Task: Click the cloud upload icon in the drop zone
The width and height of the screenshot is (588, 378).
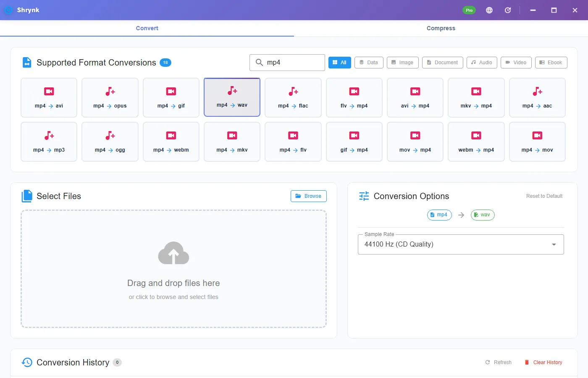Action: click(173, 253)
